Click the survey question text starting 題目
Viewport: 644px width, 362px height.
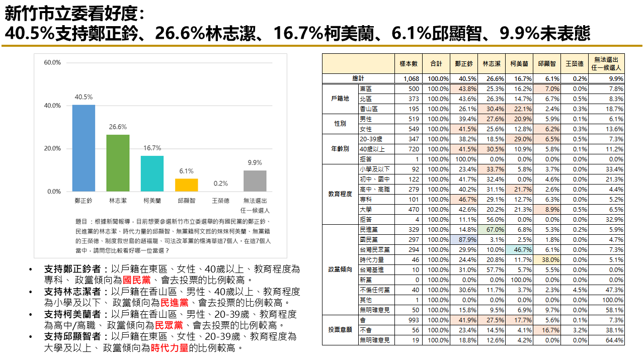174,236
